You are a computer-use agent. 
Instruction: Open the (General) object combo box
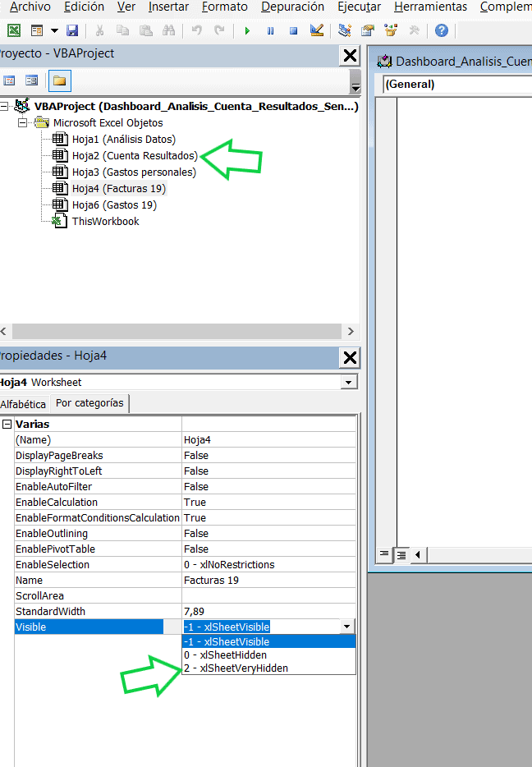coord(457,84)
